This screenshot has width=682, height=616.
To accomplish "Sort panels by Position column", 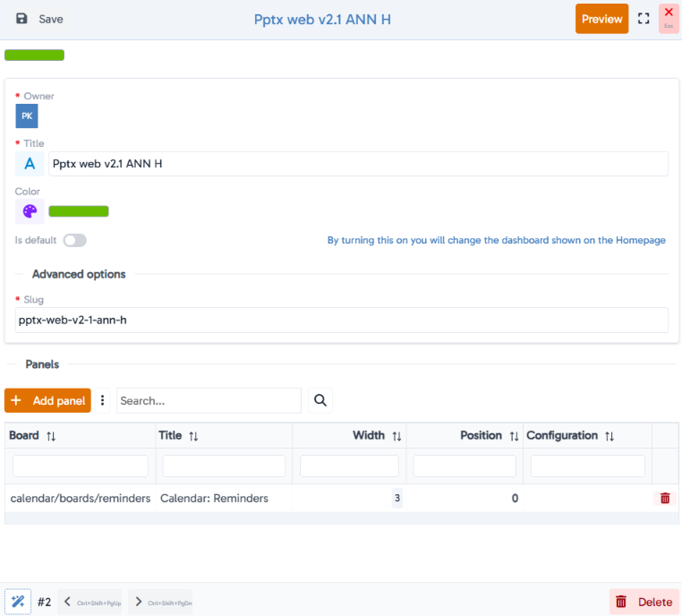I will pos(514,436).
